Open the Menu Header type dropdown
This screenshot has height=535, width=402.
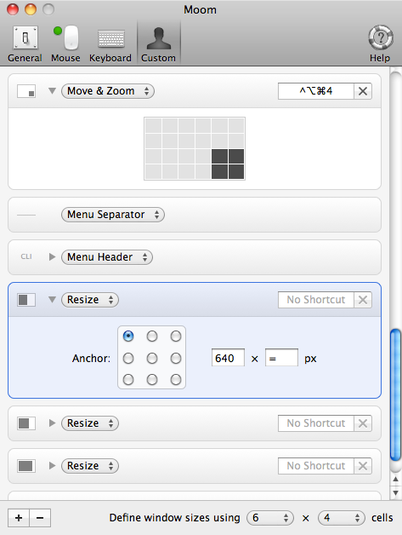point(107,257)
